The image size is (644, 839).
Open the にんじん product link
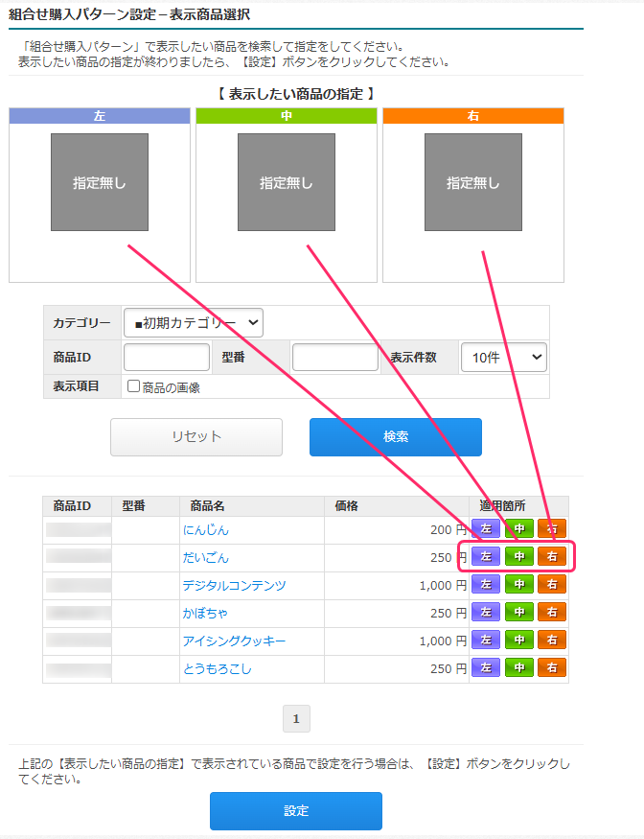point(206,529)
